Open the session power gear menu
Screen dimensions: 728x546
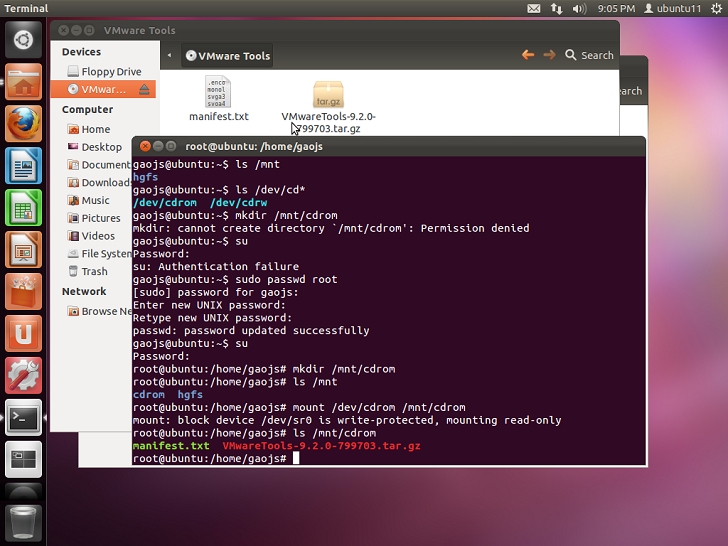pos(716,8)
